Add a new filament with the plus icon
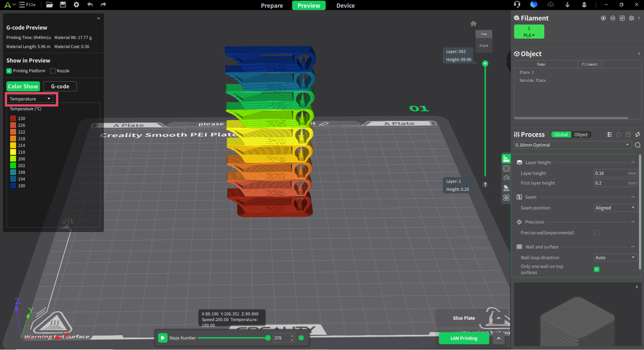Screen dimensions: 644x350 click(603, 18)
